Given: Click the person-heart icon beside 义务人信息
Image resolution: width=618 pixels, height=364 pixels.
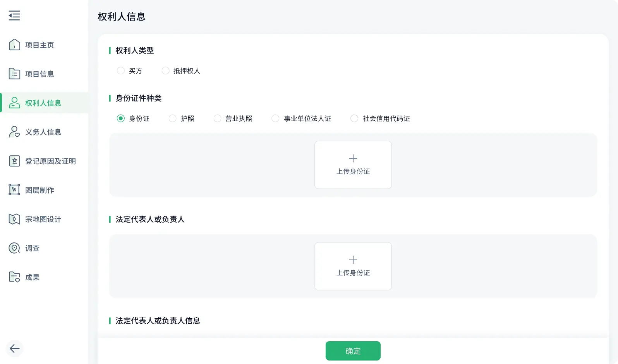Looking at the screenshot, I should click(x=14, y=132).
